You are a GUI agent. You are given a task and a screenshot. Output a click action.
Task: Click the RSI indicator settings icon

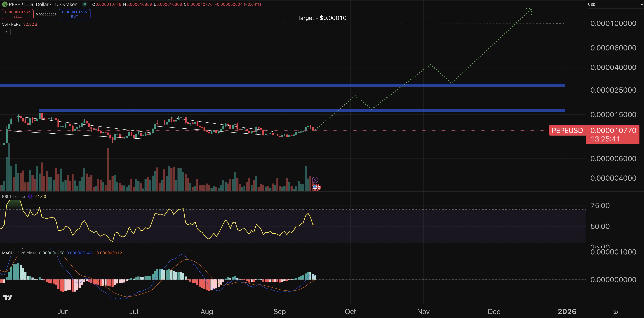point(30,197)
